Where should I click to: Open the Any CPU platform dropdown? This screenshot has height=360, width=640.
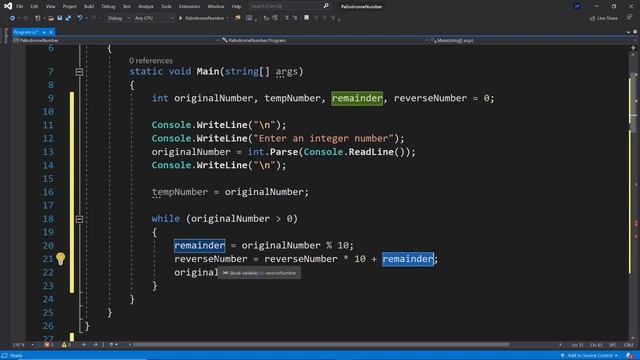point(153,18)
